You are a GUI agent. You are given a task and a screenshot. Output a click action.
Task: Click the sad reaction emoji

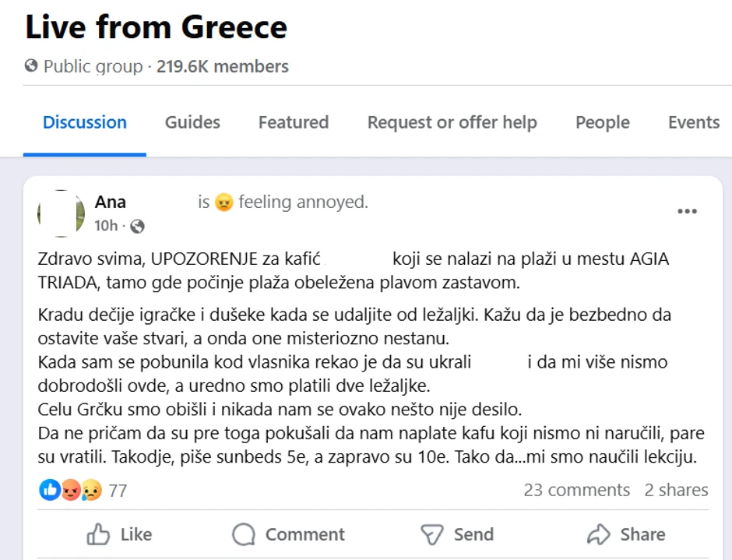tap(91, 490)
